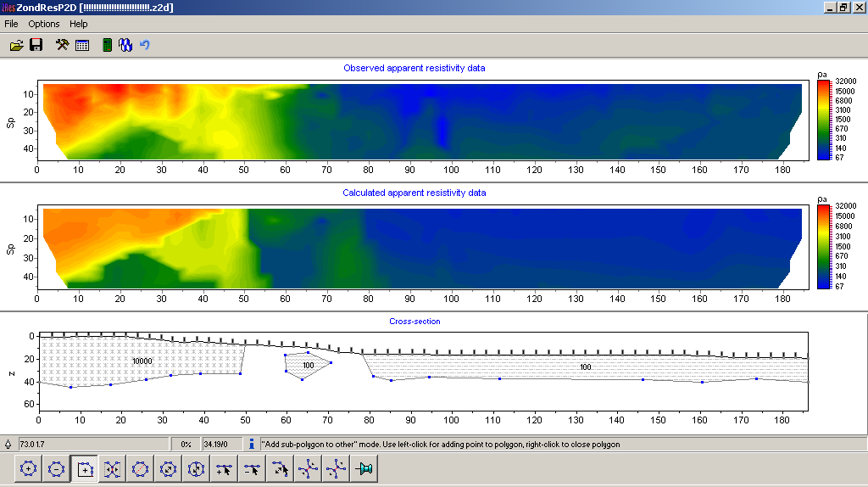Save project with the floppy disk icon
The height and width of the screenshot is (487, 868).
pyautogui.click(x=36, y=45)
